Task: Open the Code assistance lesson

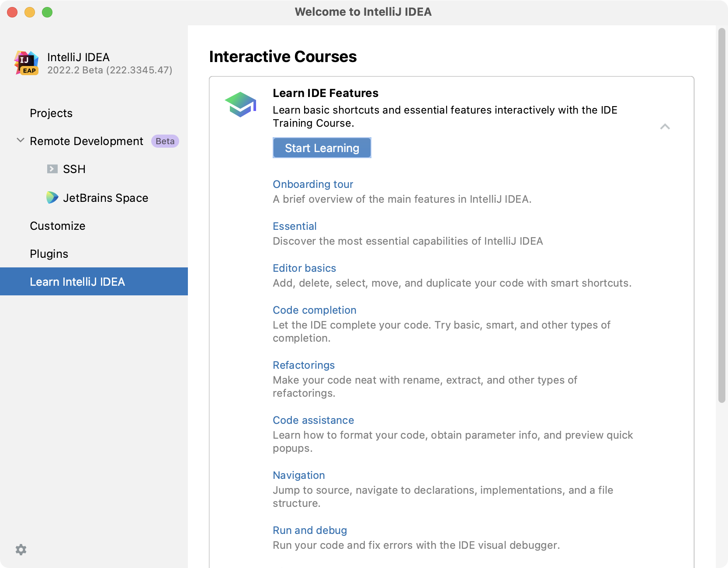Action: click(x=313, y=420)
